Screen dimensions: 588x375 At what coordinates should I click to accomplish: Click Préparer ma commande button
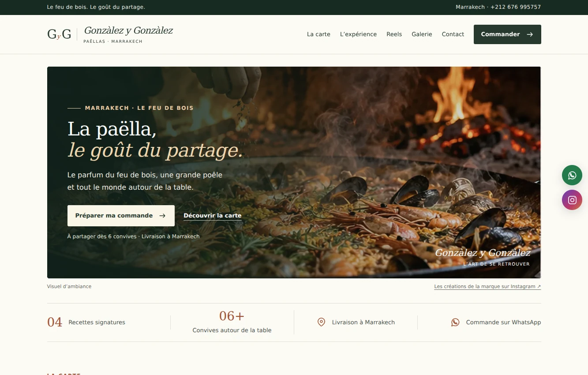[x=121, y=216]
